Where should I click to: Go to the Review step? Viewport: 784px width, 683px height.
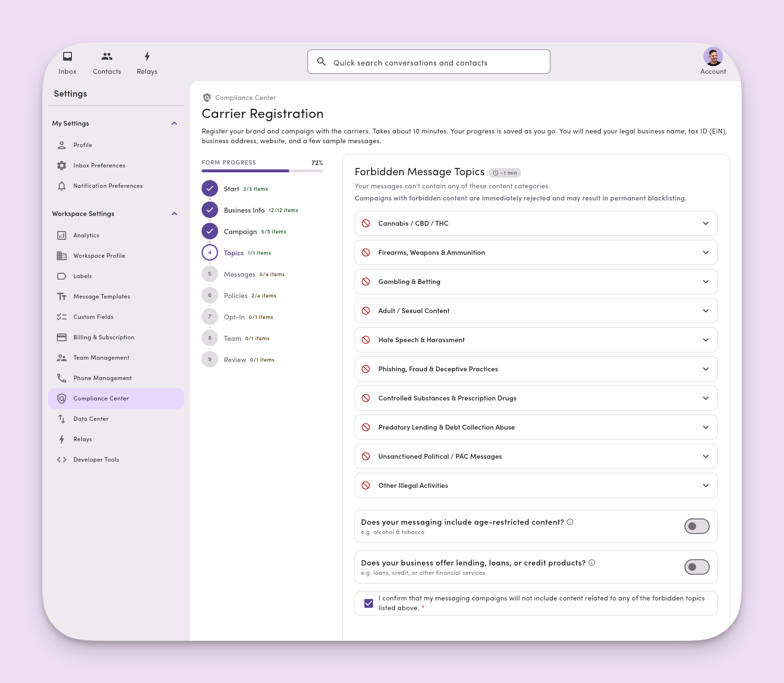coord(239,360)
